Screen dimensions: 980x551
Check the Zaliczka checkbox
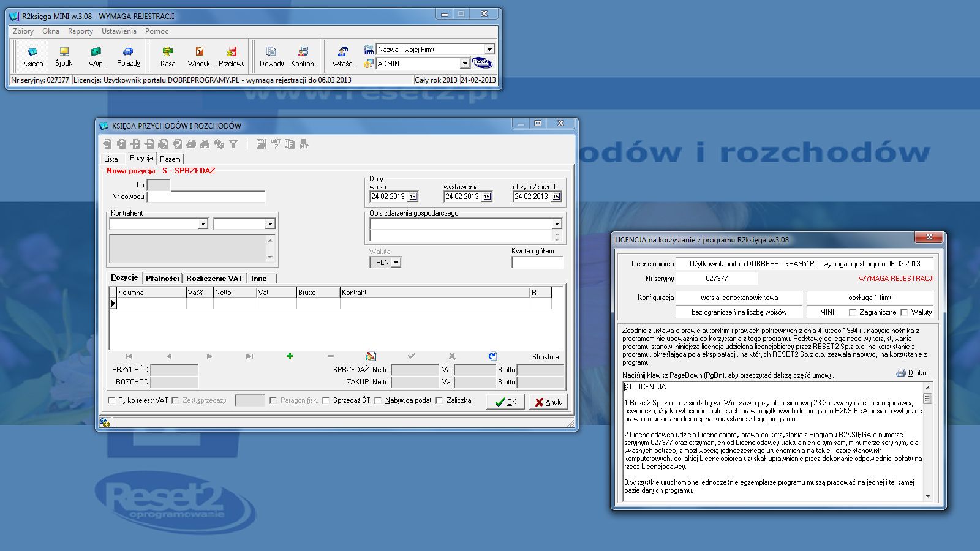point(439,400)
